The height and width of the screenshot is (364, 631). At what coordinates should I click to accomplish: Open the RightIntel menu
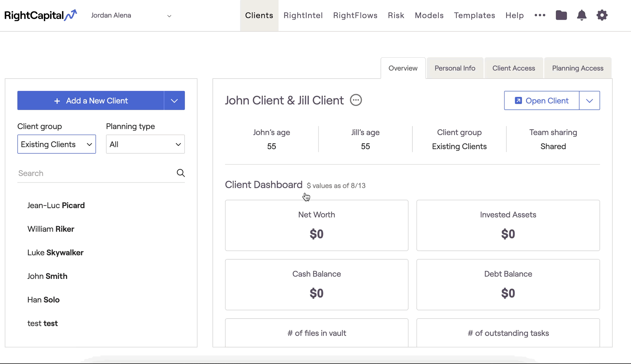click(x=303, y=15)
